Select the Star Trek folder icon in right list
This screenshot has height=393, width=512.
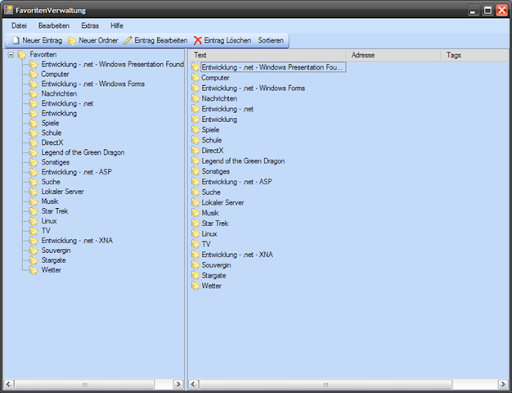click(x=195, y=223)
